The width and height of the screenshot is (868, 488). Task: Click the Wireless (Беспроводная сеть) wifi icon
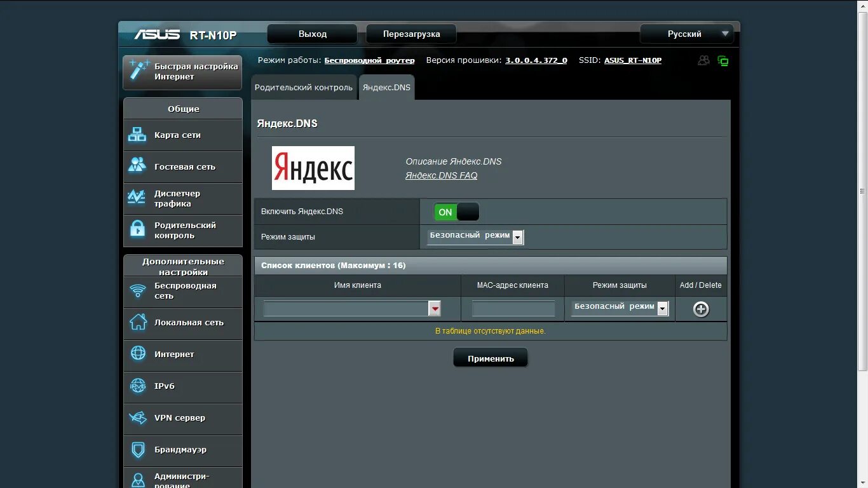pos(138,291)
